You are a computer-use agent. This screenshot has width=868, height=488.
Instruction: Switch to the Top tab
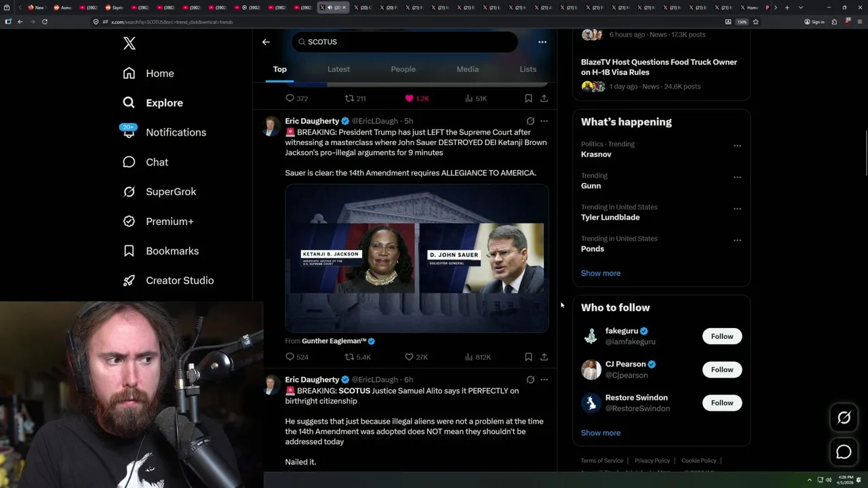(x=279, y=69)
